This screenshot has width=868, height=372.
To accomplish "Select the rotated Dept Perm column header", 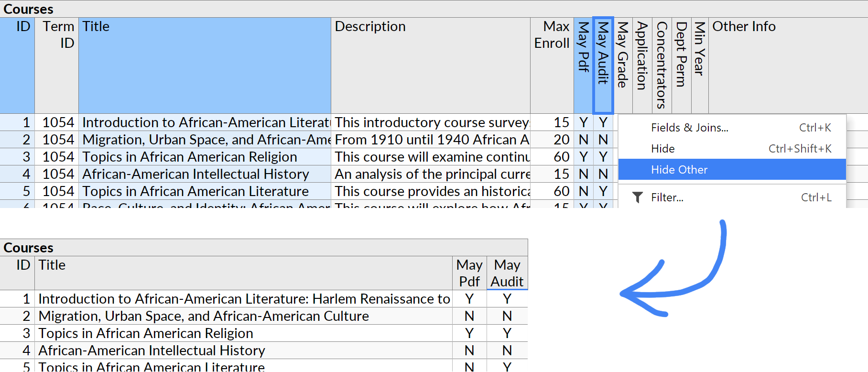I will (x=681, y=66).
